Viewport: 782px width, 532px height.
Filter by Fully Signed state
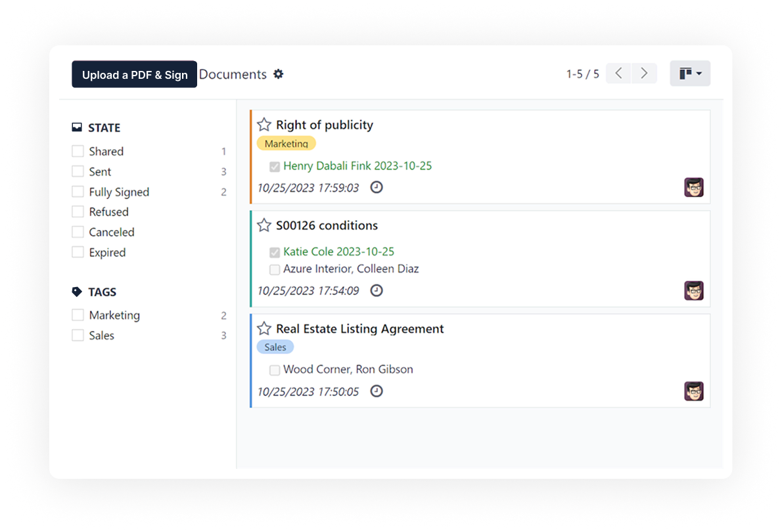click(x=78, y=192)
